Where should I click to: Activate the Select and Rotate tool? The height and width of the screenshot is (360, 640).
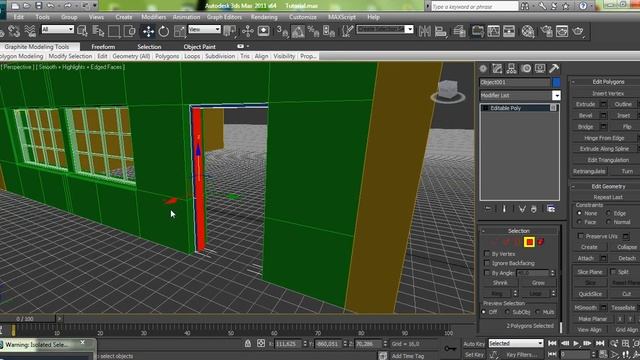coord(164,31)
